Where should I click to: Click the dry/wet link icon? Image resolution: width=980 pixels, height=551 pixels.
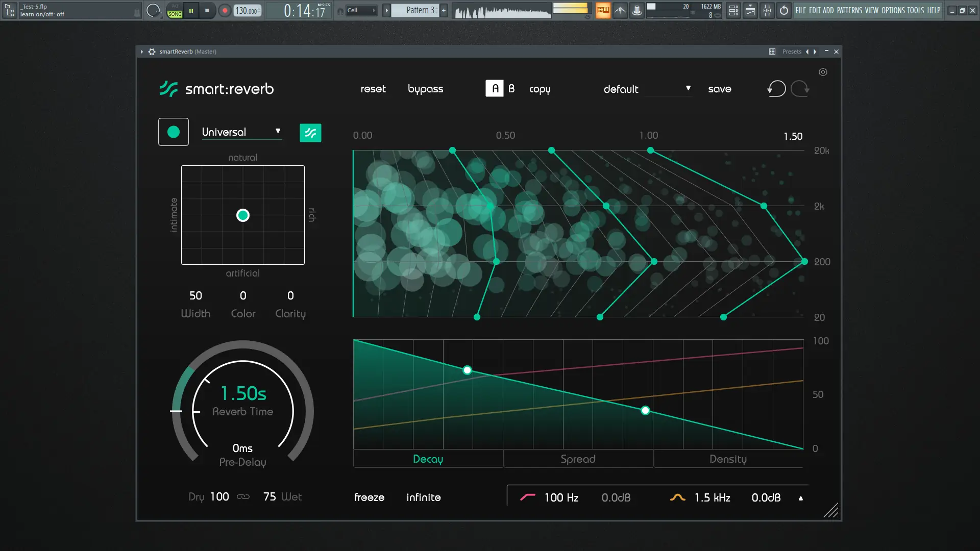243,497
